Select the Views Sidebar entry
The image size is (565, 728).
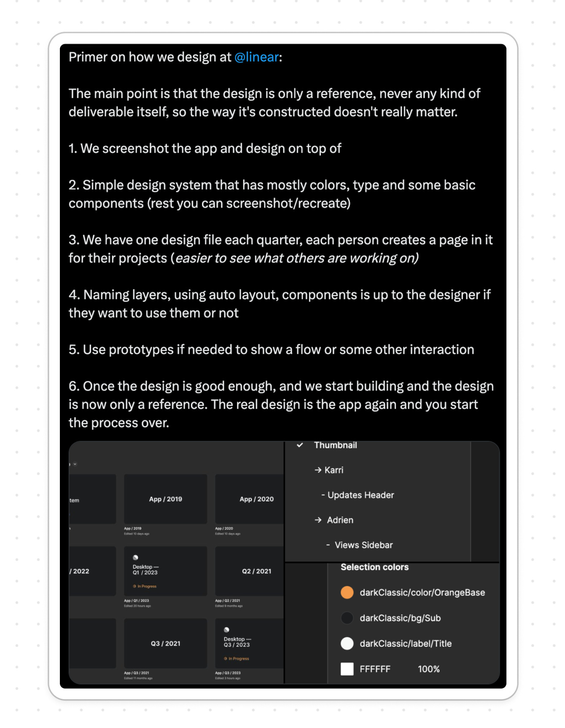pos(363,545)
